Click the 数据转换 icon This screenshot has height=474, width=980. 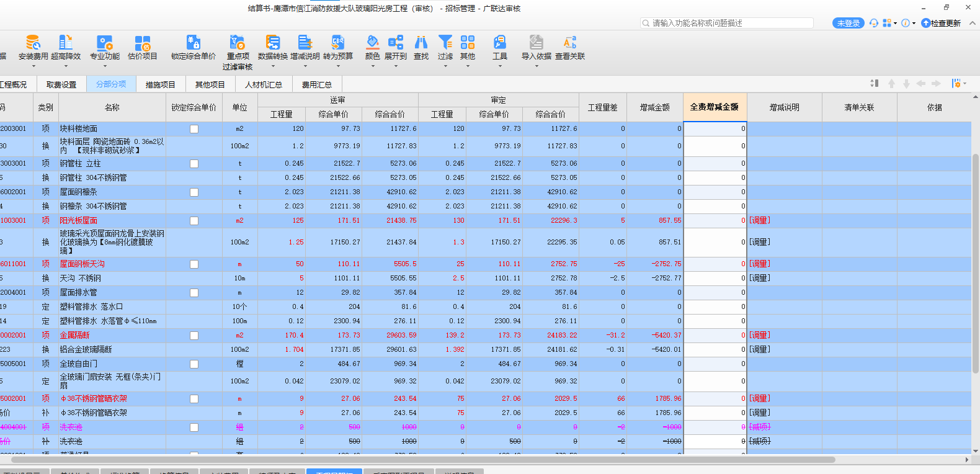point(273,43)
